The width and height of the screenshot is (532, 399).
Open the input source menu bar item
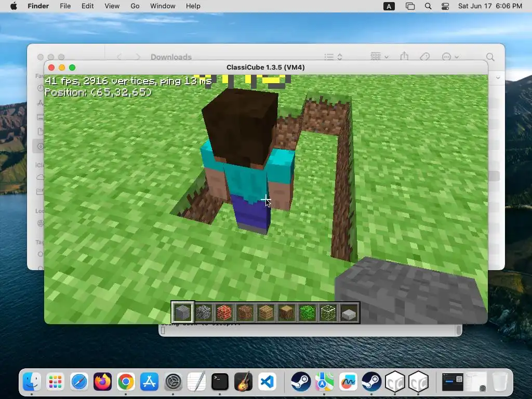(x=389, y=6)
